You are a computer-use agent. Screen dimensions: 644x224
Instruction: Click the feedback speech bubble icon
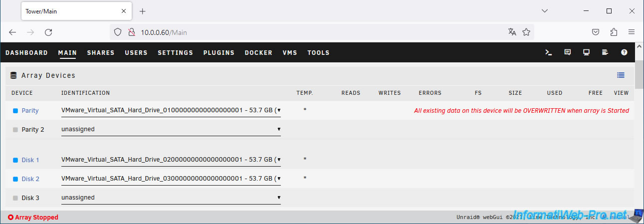(x=567, y=52)
